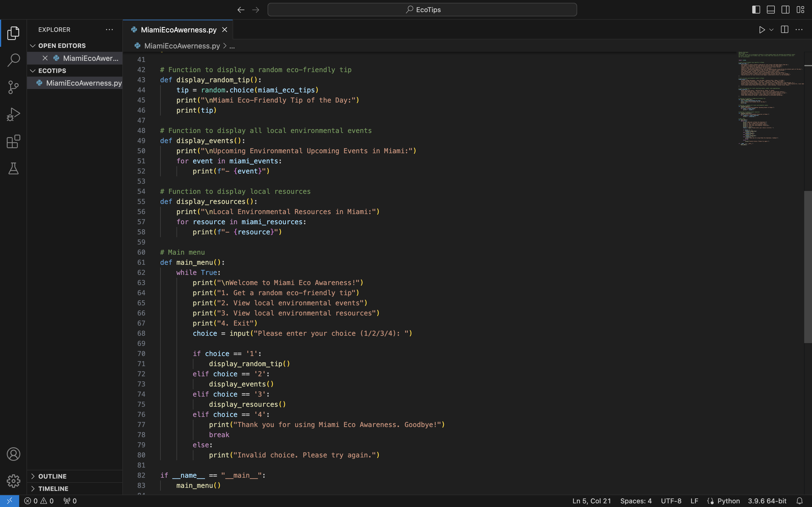Open the Manage gear menu
812x507 pixels.
[14, 481]
